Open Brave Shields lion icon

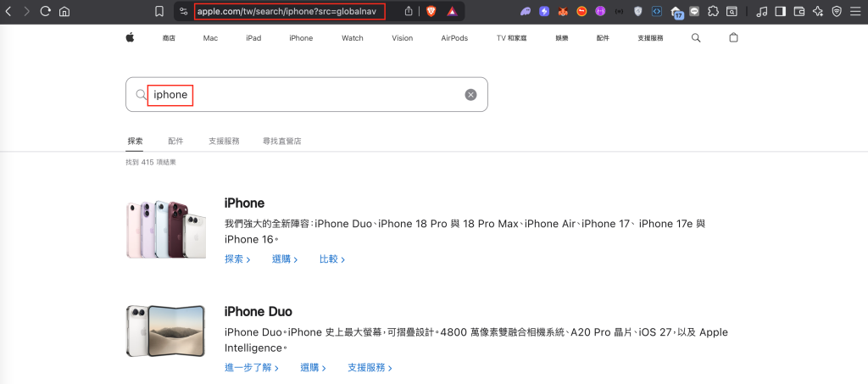coord(431,11)
